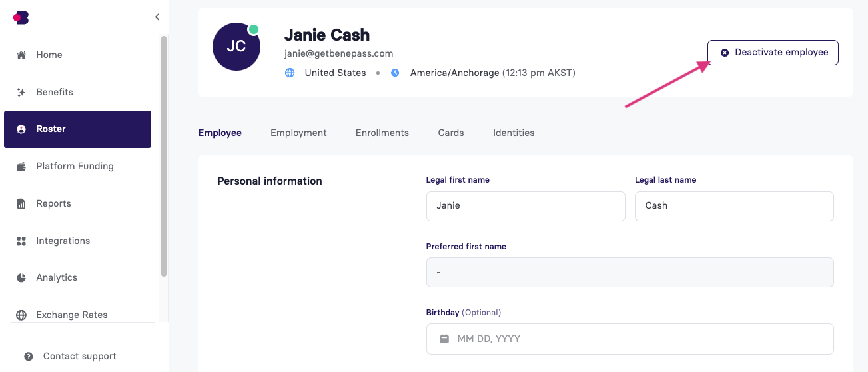Click the Home house icon
Image resolution: width=868 pixels, height=372 pixels.
(x=21, y=55)
